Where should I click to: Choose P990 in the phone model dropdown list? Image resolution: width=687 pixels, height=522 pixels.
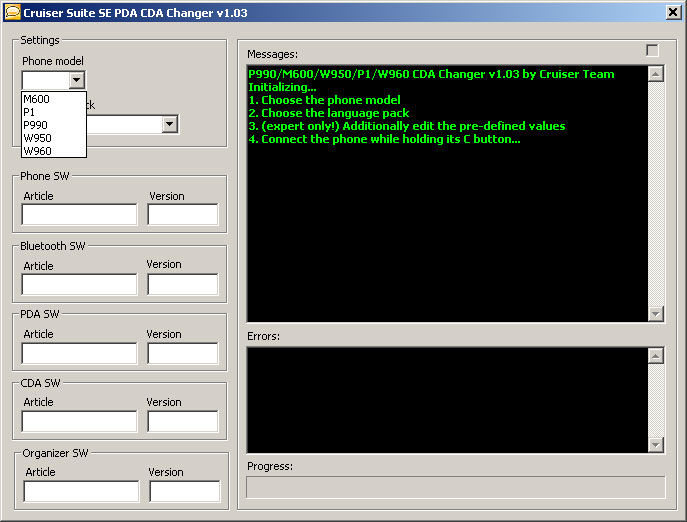tap(53, 125)
